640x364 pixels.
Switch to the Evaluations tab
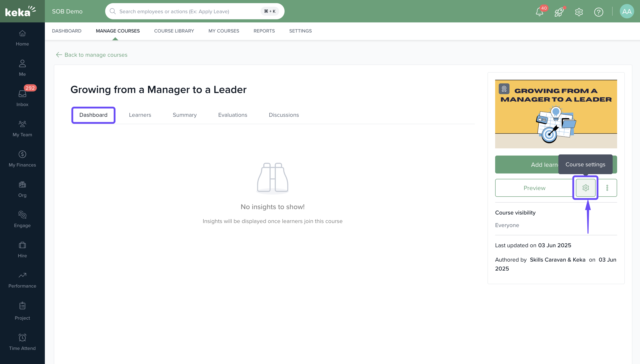232,115
